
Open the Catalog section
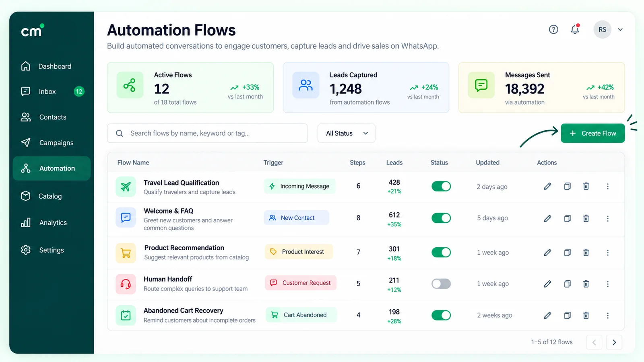pyautogui.click(x=52, y=196)
